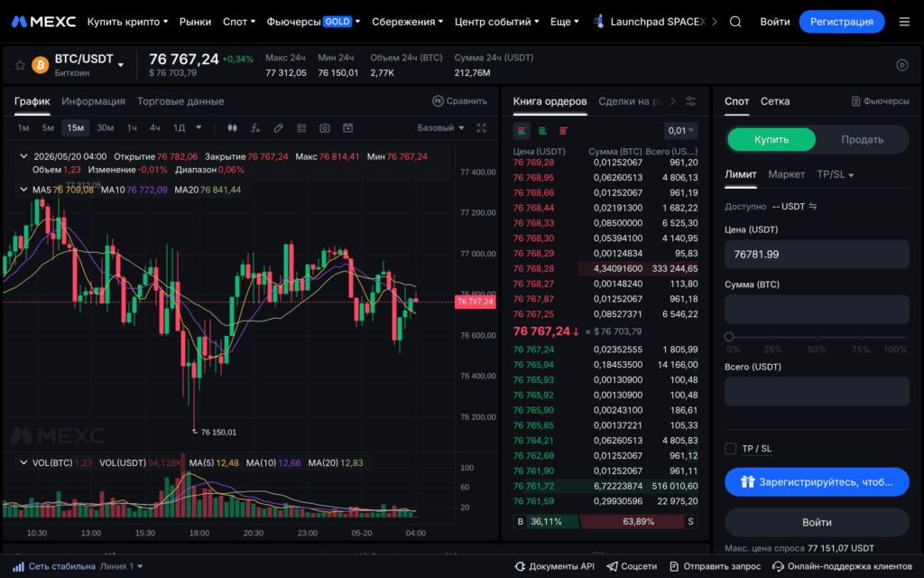This screenshot has height=578, width=924.
Task: Select the 4ч timeframe
Action: 154,128
